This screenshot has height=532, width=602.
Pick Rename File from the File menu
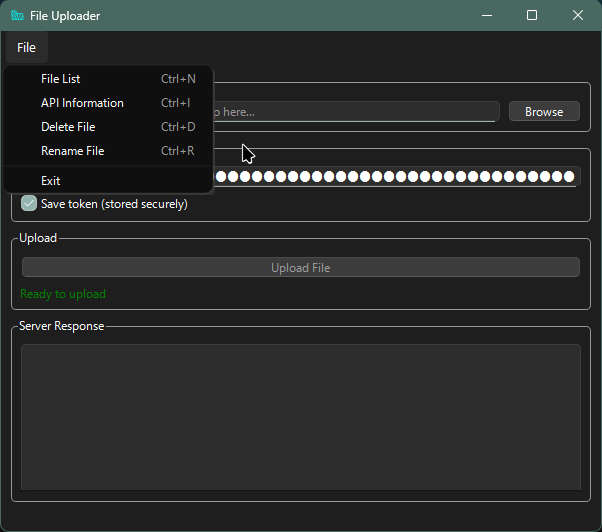pyautogui.click(x=72, y=151)
